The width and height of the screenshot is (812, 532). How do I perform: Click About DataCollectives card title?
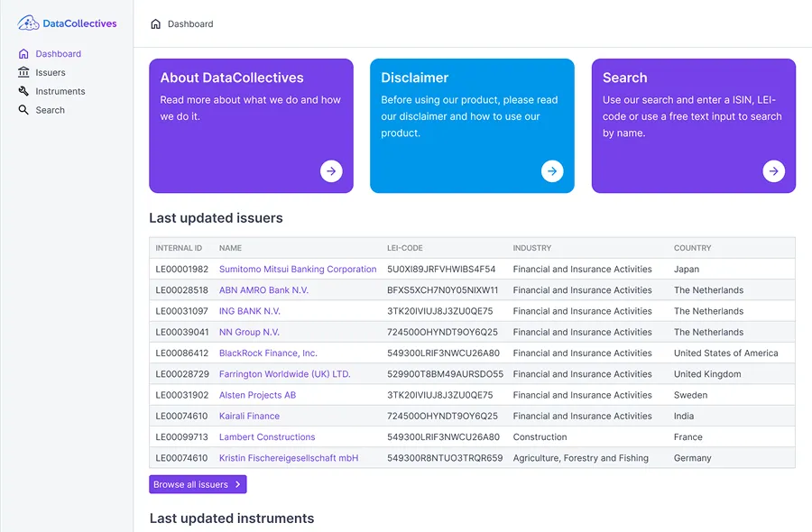[x=232, y=78]
